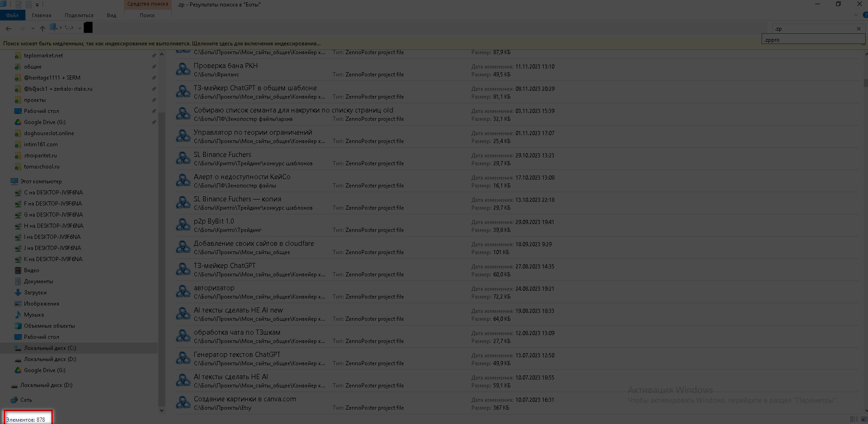Select icon of Создание картинки в canva.com
Screen dimensions: 868x424
click(183, 403)
